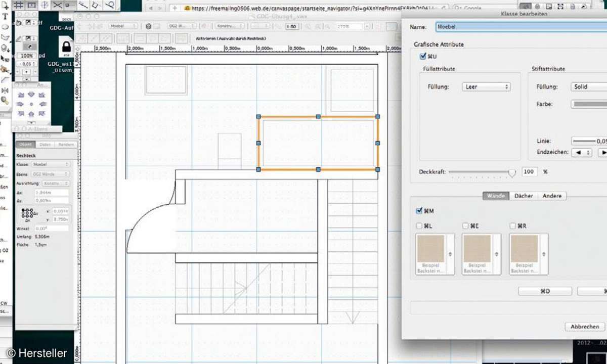The height and width of the screenshot is (364, 607).
Task: Click the grid snapping icon at top left
Action: [19, 5]
